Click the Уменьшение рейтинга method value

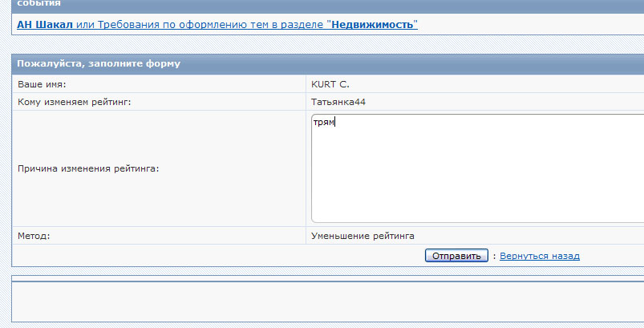click(x=363, y=236)
